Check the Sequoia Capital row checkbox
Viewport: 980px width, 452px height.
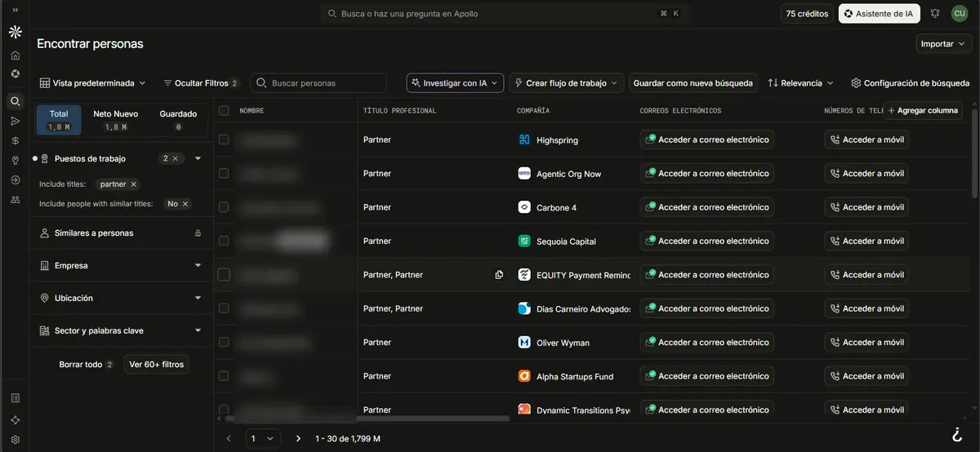[x=224, y=241]
